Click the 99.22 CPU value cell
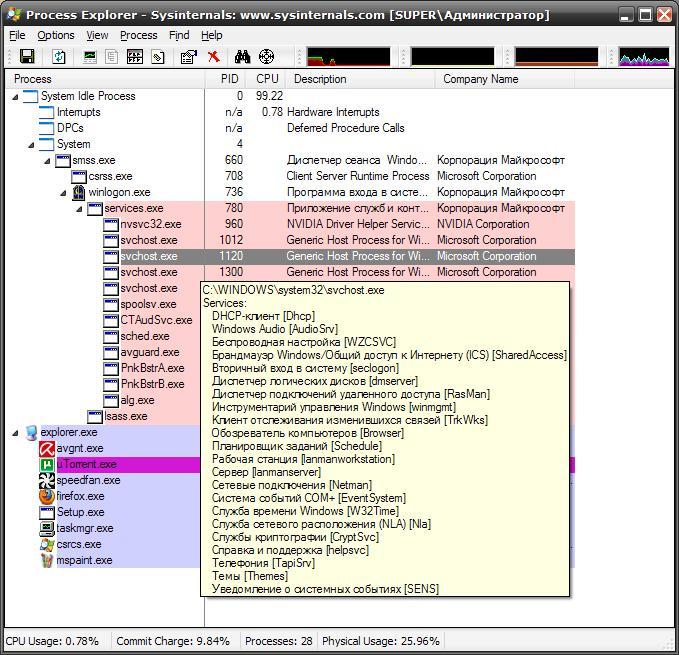Screen dimensions: 679x655 [269, 96]
